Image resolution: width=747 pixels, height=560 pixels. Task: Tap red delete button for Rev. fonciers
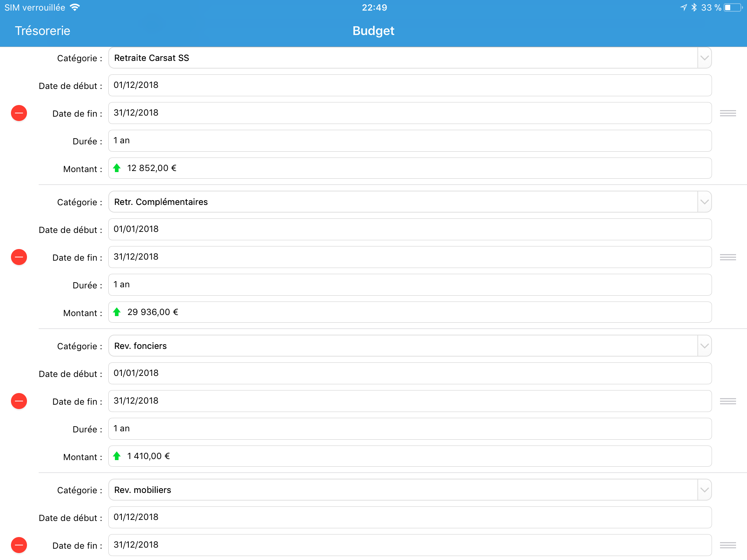pyautogui.click(x=19, y=401)
